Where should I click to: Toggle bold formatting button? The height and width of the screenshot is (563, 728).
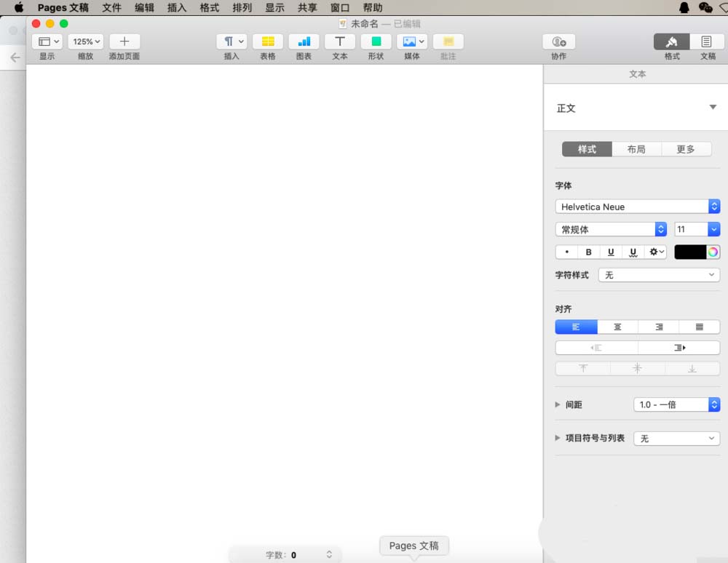pyautogui.click(x=589, y=252)
